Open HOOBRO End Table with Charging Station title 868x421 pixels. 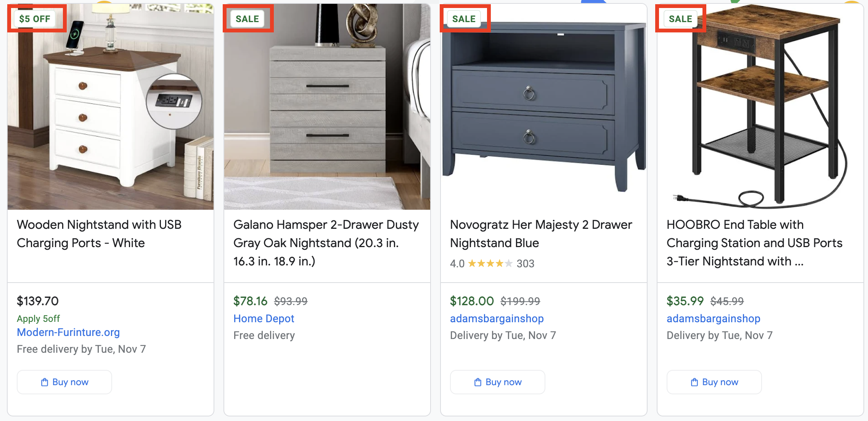754,243
